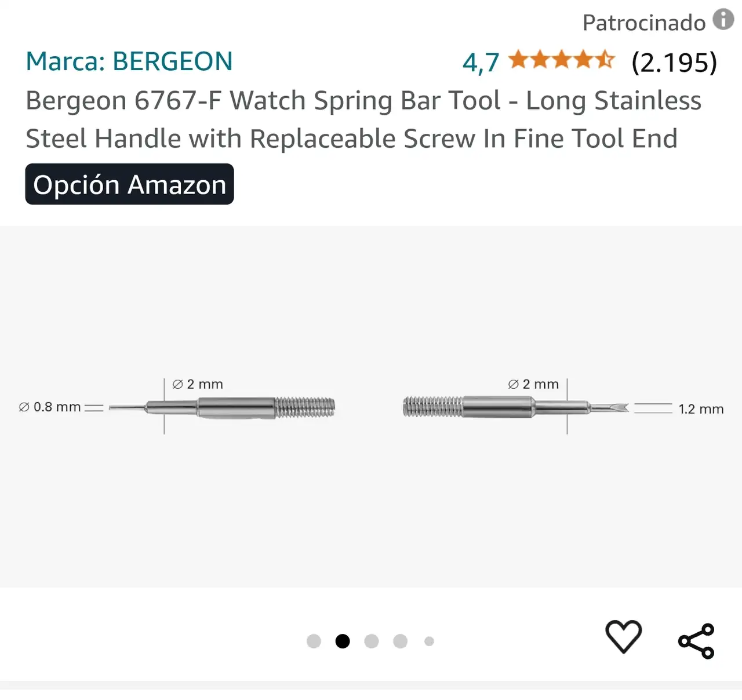Image resolution: width=742 pixels, height=700 pixels.
Task: Click the Patrocinado info icon
Action: 723,19
